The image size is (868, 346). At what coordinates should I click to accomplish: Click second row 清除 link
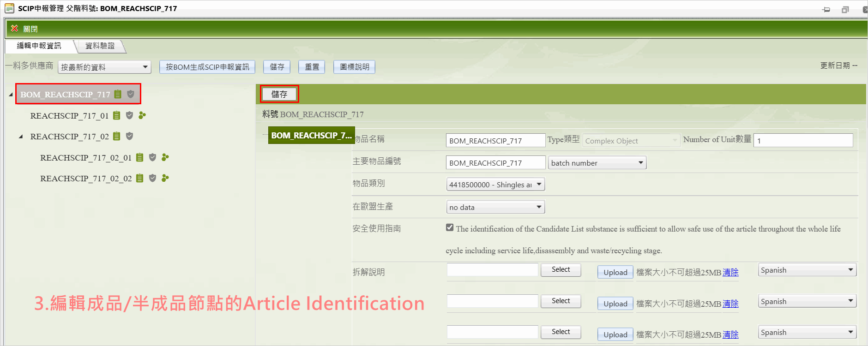(730, 304)
